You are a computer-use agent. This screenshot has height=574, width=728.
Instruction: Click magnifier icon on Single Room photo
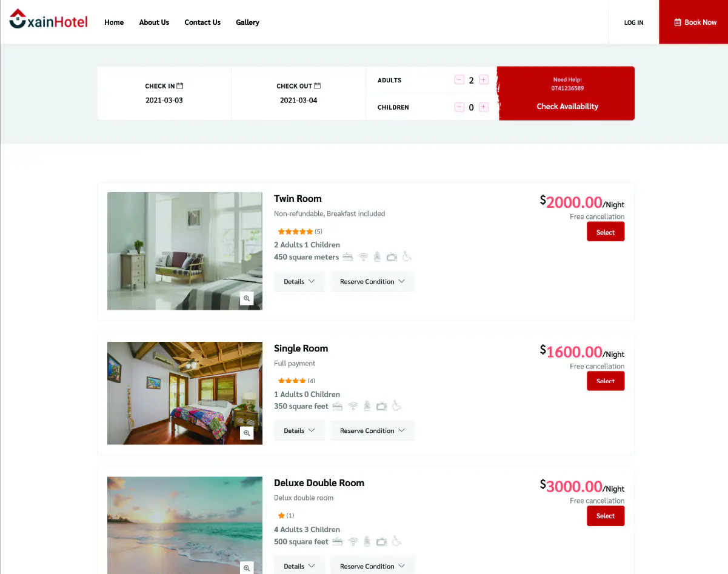[x=247, y=433]
